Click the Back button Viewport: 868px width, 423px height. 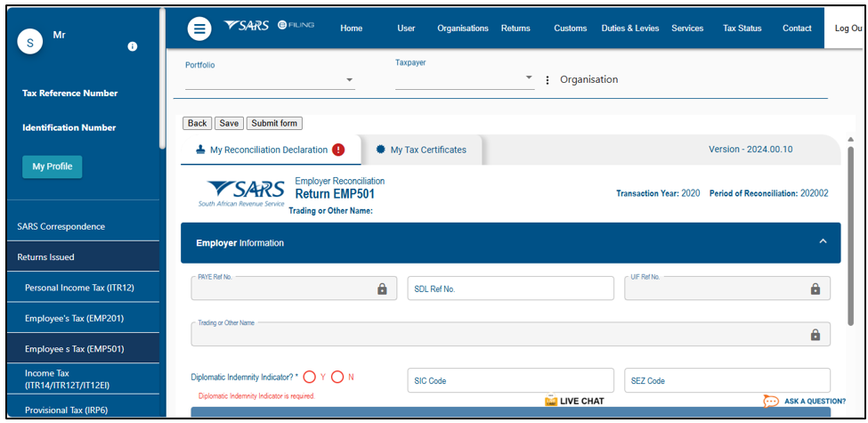(197, 124)
